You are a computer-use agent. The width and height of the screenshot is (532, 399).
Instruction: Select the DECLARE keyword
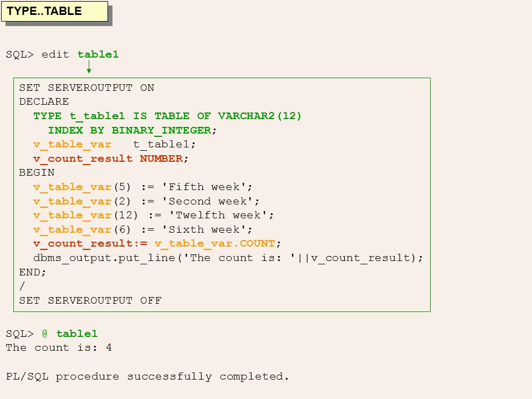coord(44,102)
